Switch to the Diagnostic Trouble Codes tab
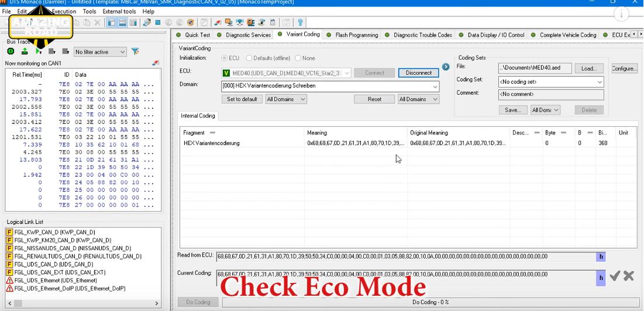The height and width of the screenshot is (311, 644). [x=418, y=35]
